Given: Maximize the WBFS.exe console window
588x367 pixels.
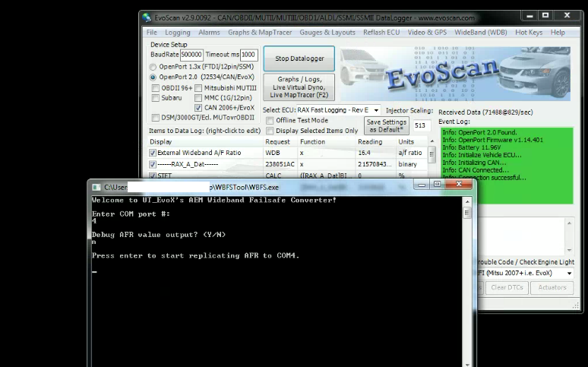Looking at the screenshot, I should [438, 184].
